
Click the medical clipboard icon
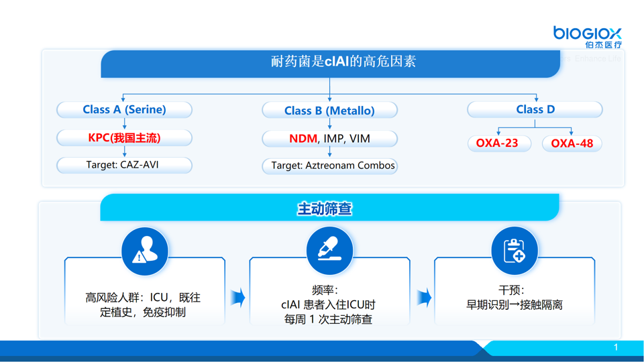coord(515,251)
